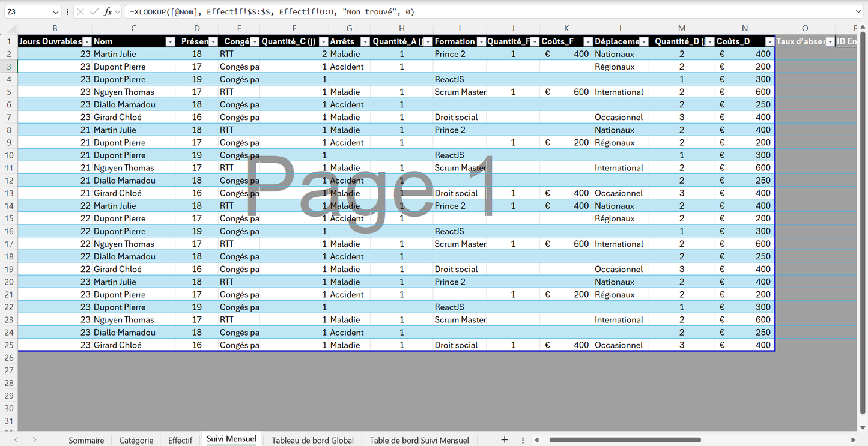Viewport: 868px width, 446px height.
Task: Switch to the Sommaire sheet tab
Action: point(86,440)
